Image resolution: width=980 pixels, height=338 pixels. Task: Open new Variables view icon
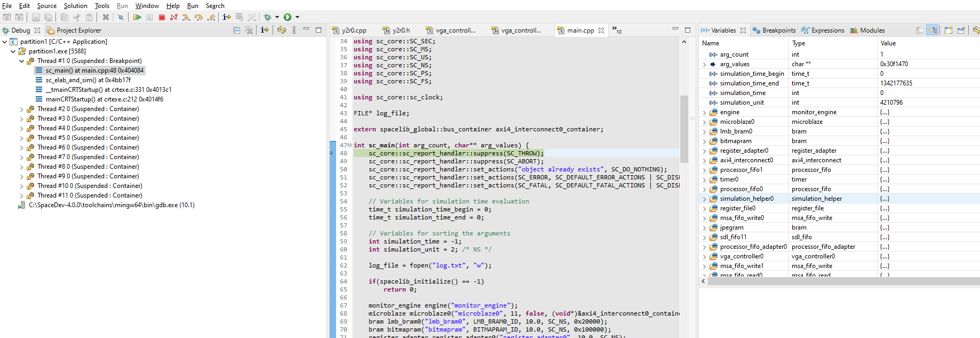[948, 30]
